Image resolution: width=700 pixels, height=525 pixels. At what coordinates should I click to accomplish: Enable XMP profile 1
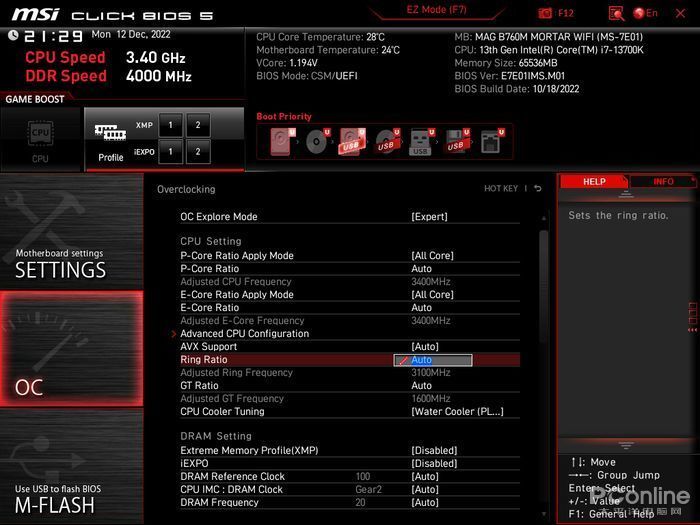coord(171,125)
